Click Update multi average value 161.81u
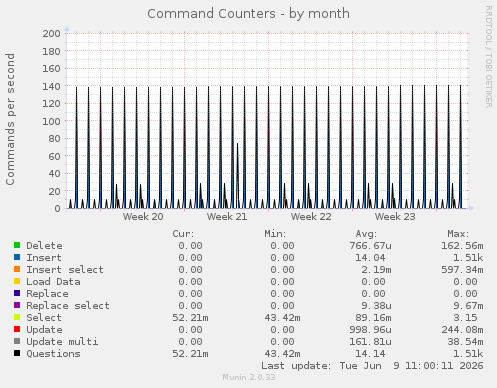The image size is (497, 388). coord(370,342)
